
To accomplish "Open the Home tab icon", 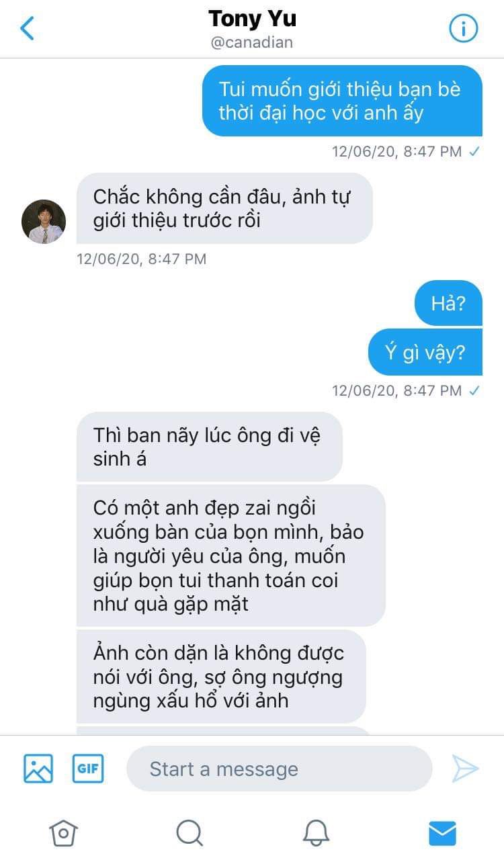I will coord(63,833).
